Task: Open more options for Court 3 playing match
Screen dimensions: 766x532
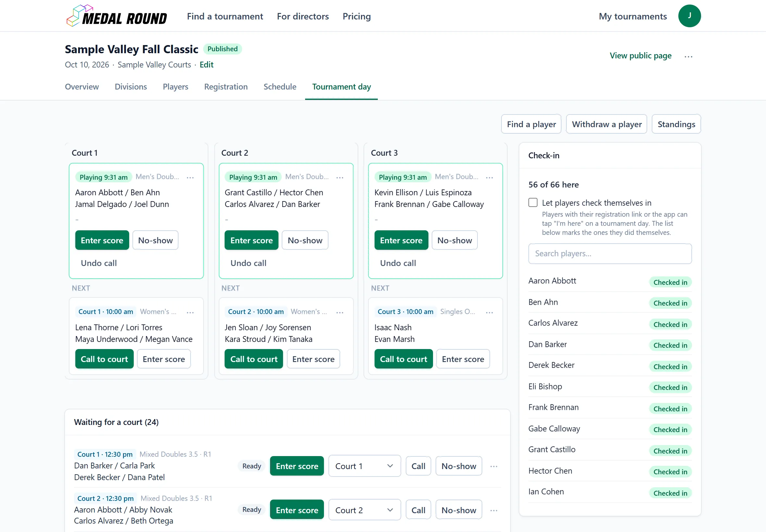Action: coord(489,177)
